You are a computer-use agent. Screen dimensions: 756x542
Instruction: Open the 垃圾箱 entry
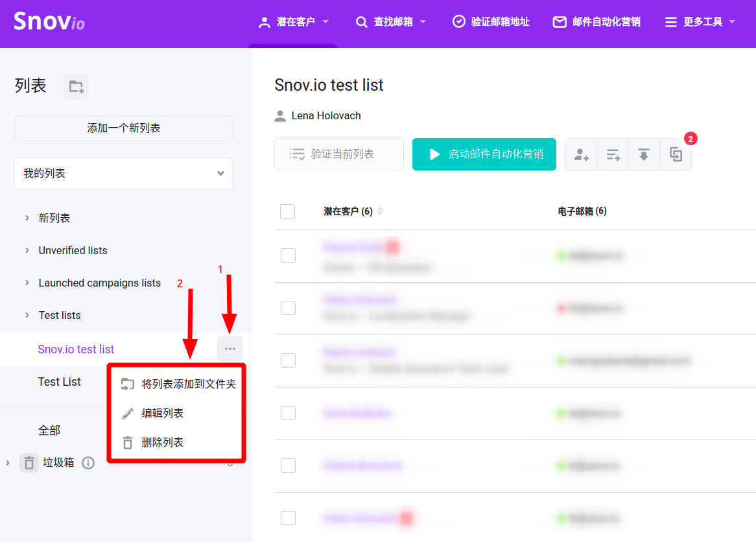(58, 463)
